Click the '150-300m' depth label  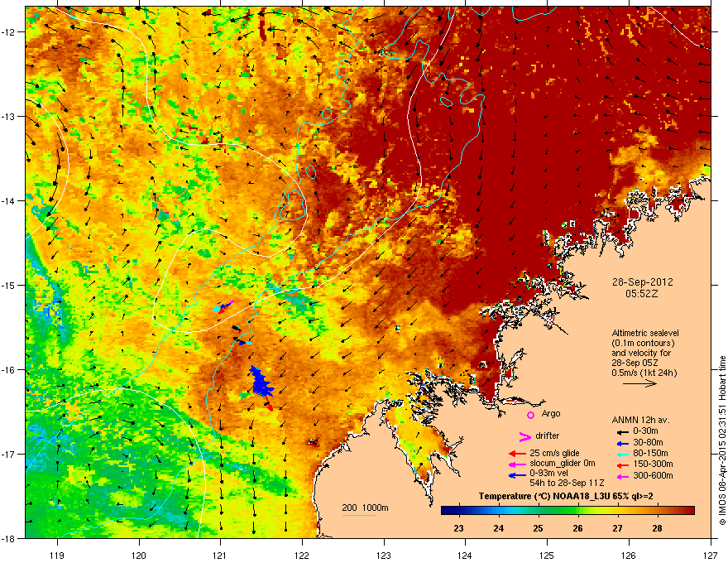(653, 464)
